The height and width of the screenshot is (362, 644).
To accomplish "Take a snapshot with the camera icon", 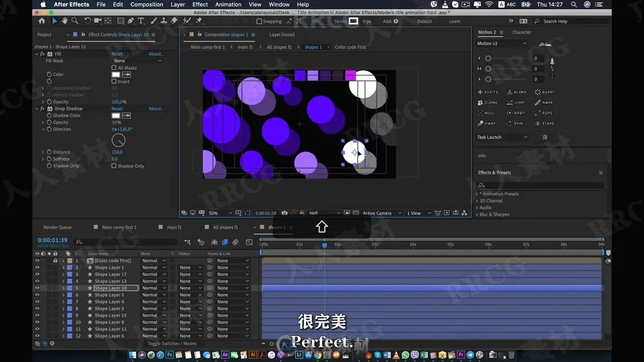I will pos(284,213).
